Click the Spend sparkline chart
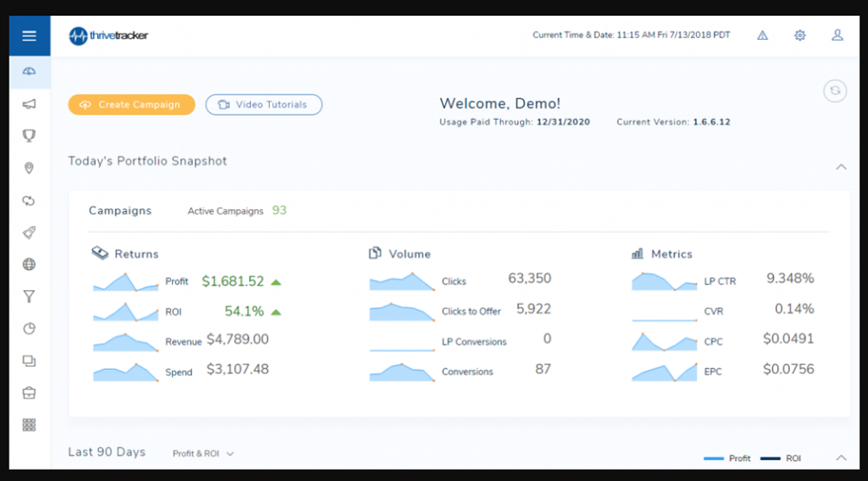Screen dimensions: 868x481 point(126,372)
